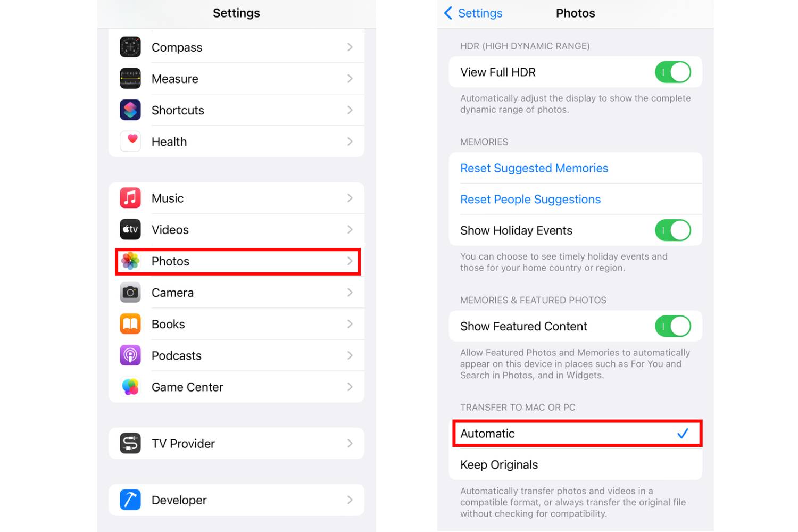Open the Compass app icon
Image resolution: width=798 pixels, height=532 pixels.
point(130,47)
